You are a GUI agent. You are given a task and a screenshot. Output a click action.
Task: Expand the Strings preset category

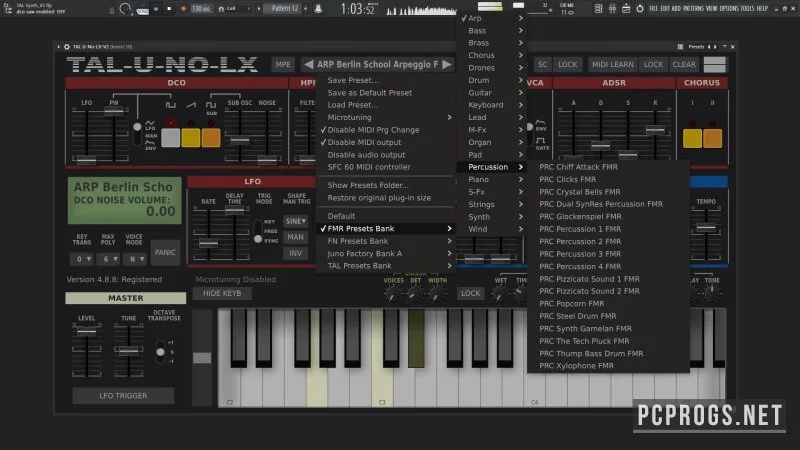(x=492, y=204)
